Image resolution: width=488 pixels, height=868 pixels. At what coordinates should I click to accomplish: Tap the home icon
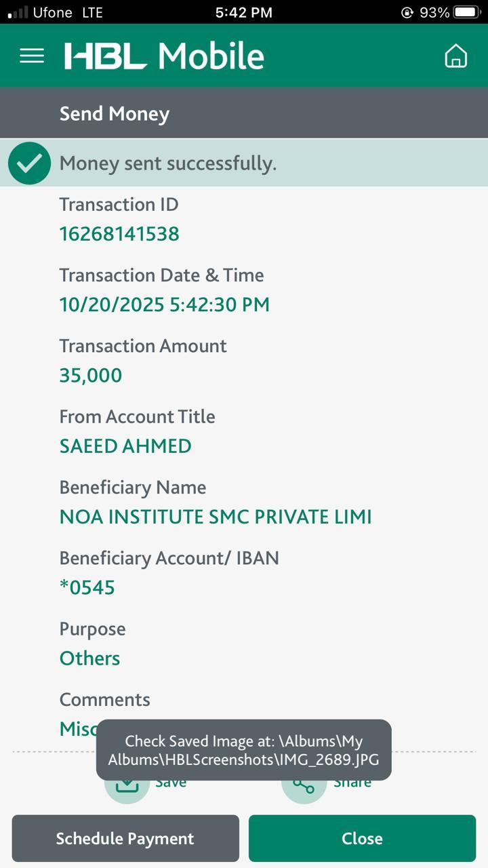tap(455, 56)
